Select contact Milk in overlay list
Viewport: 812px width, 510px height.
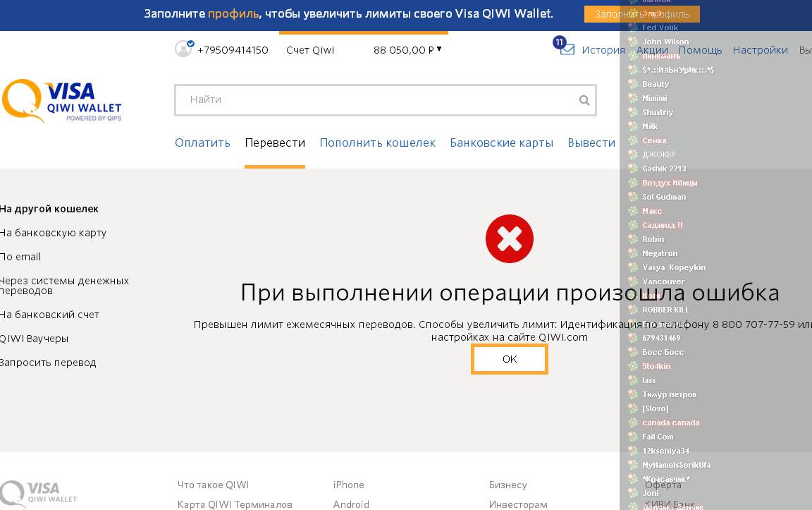point(650,126)
